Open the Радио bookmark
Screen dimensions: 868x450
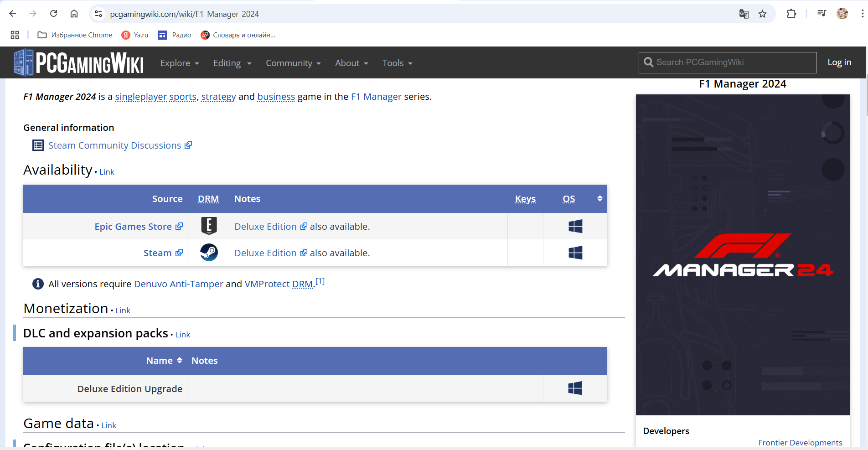[x=175, y=35]
